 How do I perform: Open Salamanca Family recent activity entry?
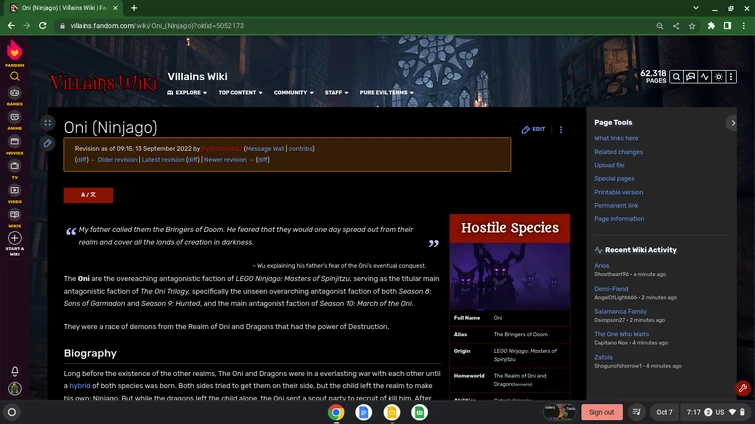620,311
